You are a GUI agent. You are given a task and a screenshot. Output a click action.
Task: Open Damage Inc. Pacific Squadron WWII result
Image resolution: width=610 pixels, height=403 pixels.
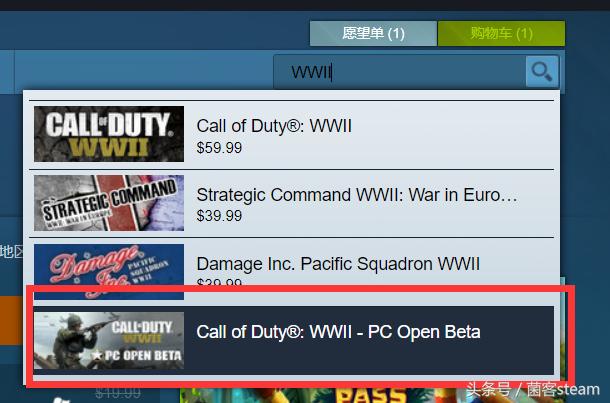(x=338, y=264)
